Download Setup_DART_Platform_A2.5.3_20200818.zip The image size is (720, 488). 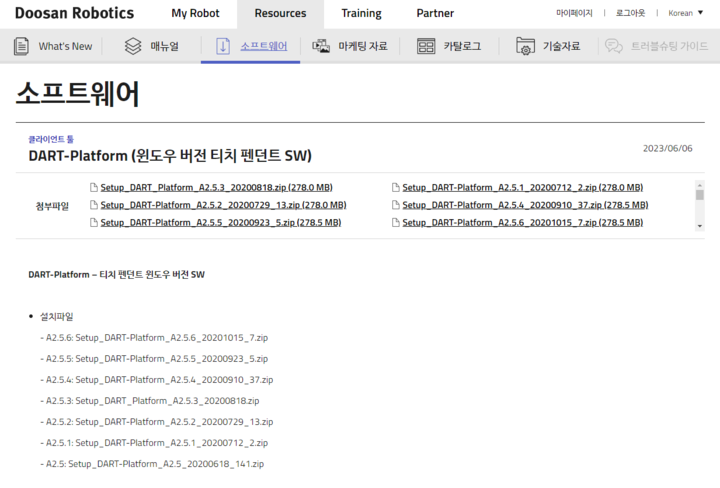point(216,187)
